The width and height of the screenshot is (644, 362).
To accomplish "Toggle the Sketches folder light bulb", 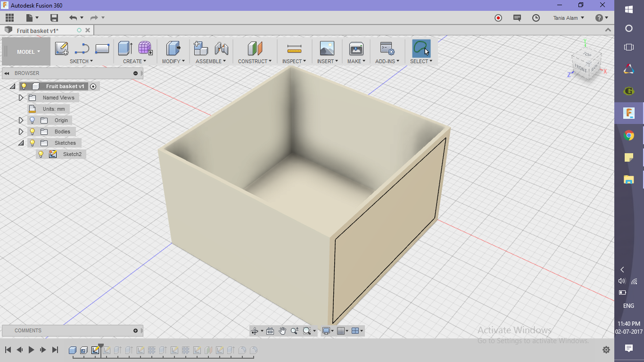I will tap(33, 143).
